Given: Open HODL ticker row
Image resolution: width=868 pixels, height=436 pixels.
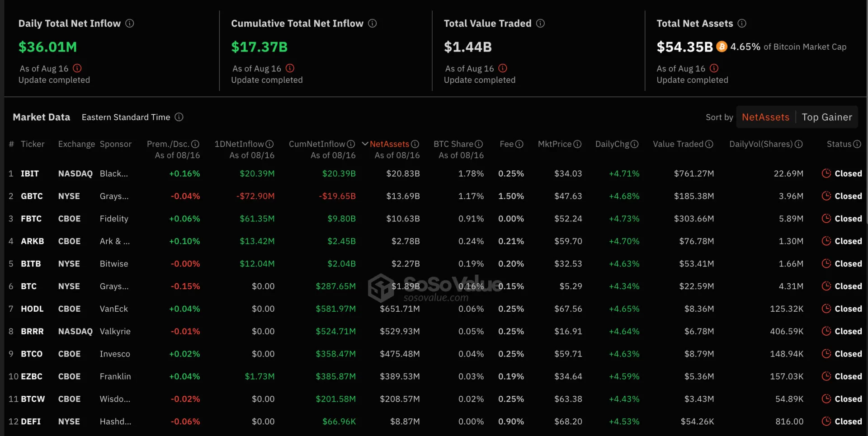Looking at the screenshot, I should (32, 309).
